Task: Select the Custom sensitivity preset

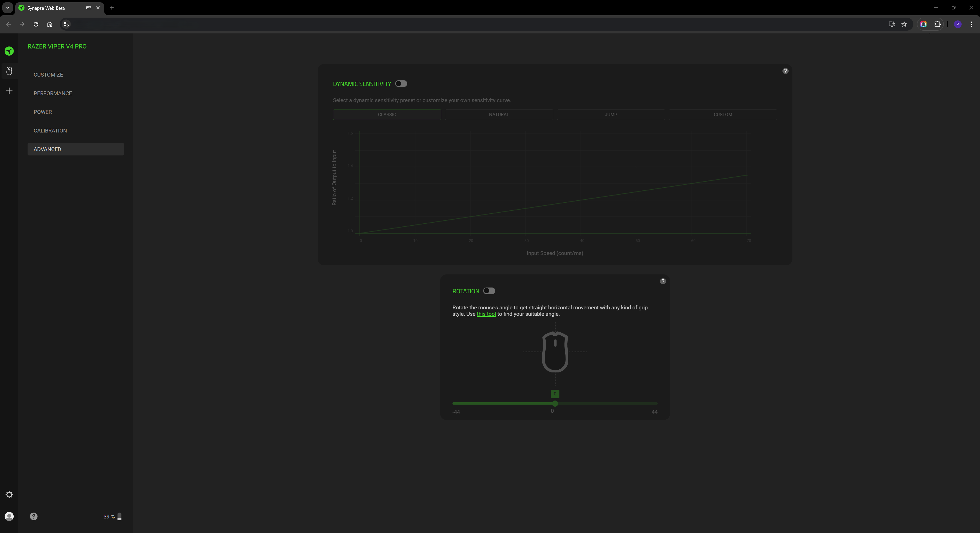Action: [x=722, y=115]
